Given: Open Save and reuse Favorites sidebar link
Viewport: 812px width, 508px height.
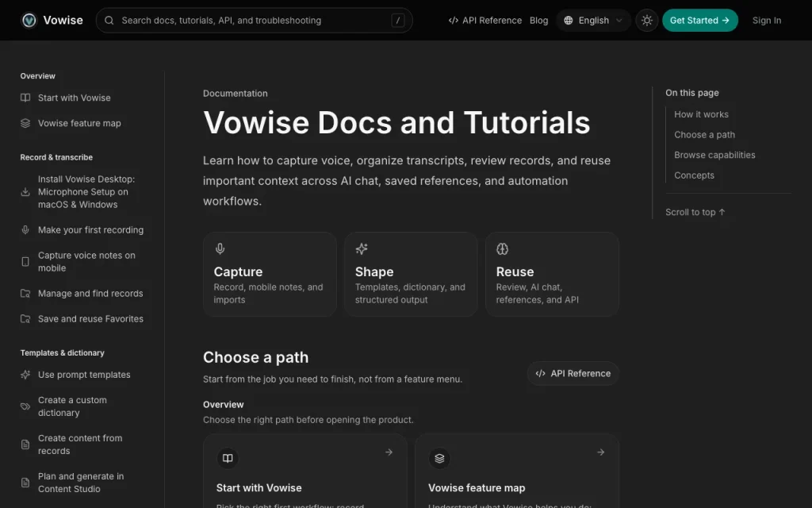Looking at the screenshot, I should tap(90, 319).
